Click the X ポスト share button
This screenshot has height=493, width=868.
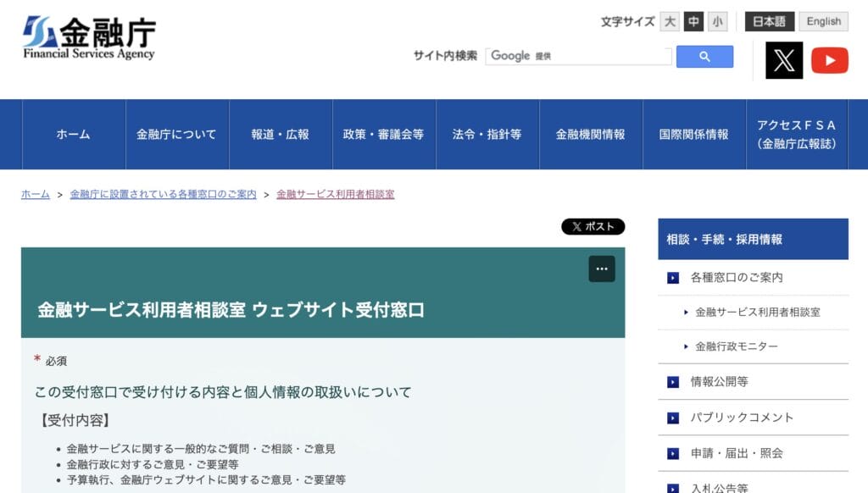593,226
